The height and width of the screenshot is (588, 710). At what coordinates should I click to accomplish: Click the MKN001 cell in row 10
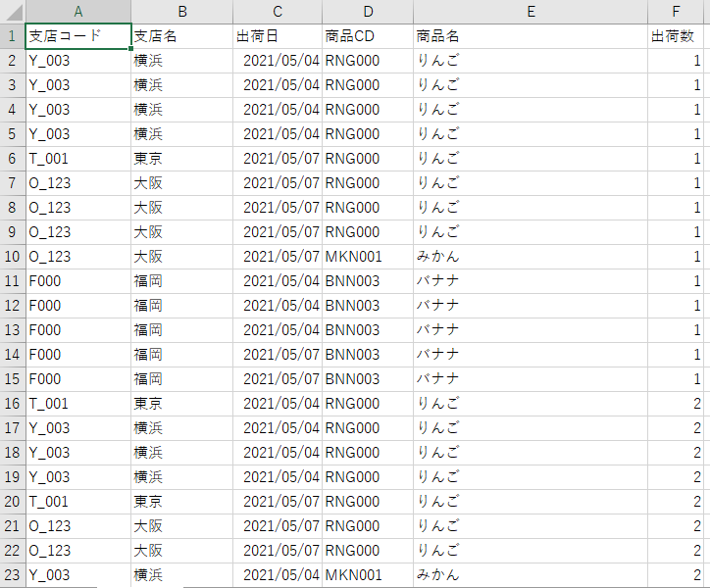(x=368, y=257)
